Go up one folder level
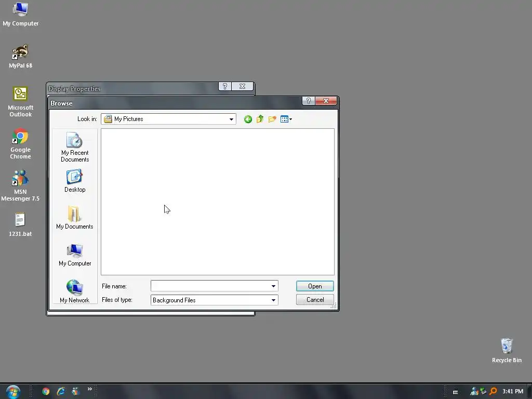The width and height of the screenshot is (532, 399). [260, 119]
